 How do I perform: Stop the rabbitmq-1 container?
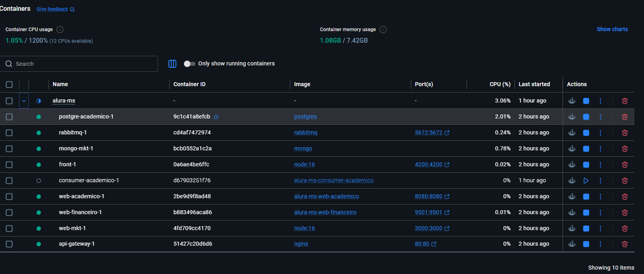tap(586, 133)
